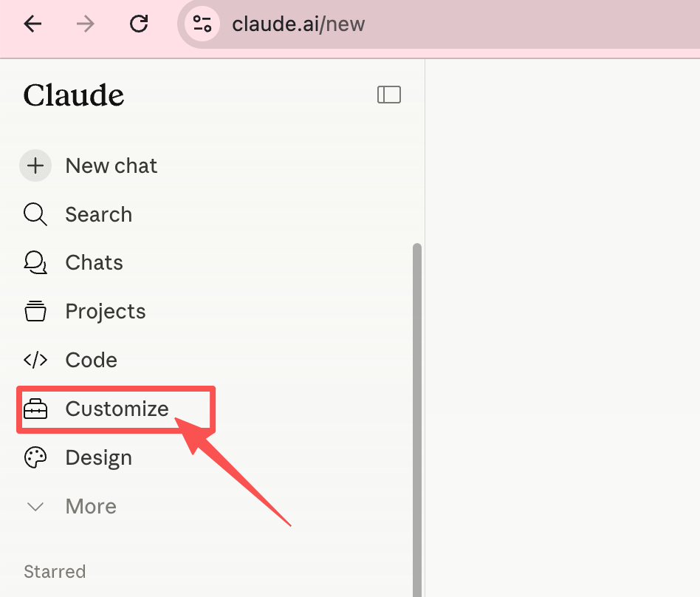The image size is (700, 597).
Task: Click the Projects stack icon
Action: 35,311
